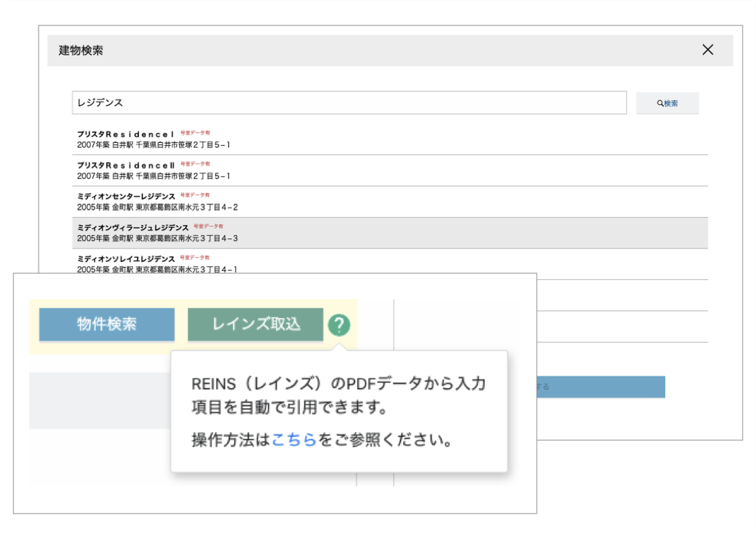Click the 建物検索 dialog title text
The height and width of the screenshot is (537, 756).
click(x=81, y=51)
